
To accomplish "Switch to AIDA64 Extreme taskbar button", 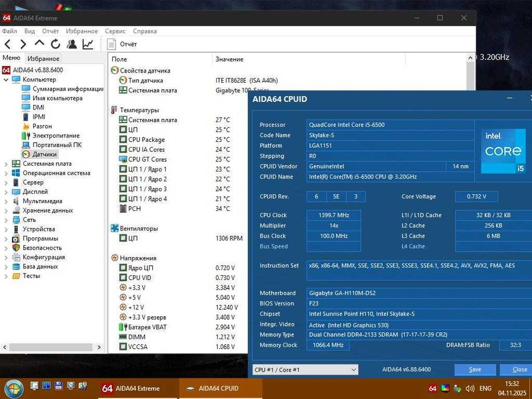I will (137, 389).
